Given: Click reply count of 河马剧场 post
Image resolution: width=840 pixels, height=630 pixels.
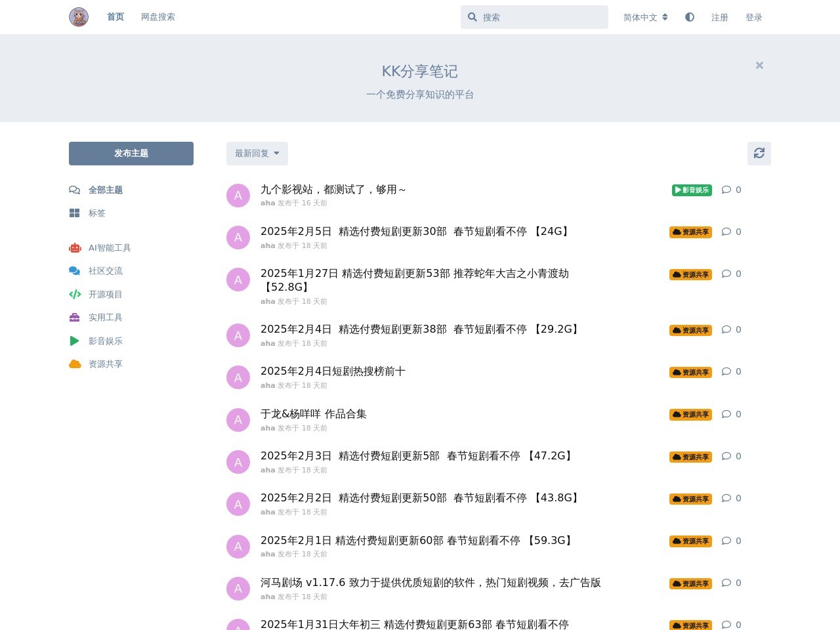Looking at the screenshot, I should pyautogui.click(x=731, y=583).
